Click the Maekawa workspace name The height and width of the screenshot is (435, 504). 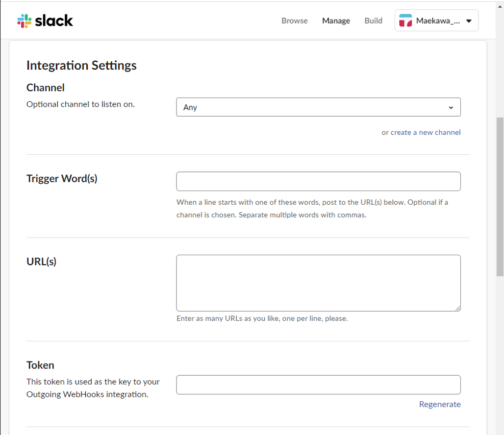(438, 21)
